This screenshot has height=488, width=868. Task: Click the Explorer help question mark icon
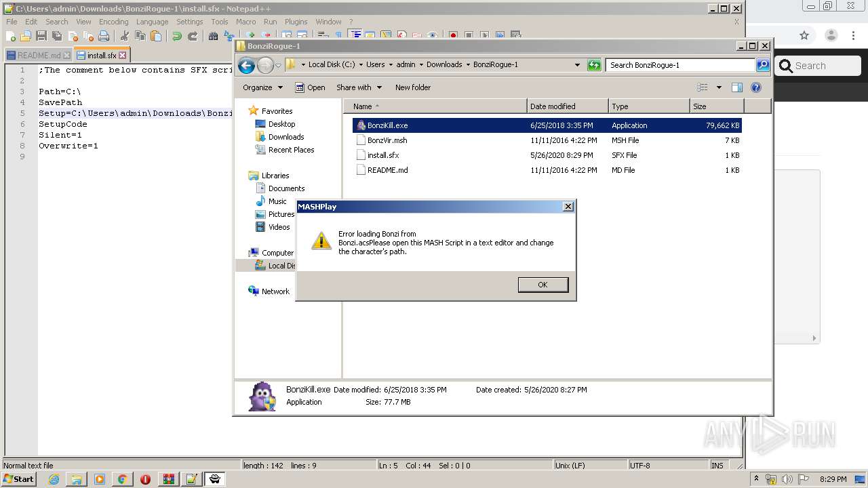756,87
